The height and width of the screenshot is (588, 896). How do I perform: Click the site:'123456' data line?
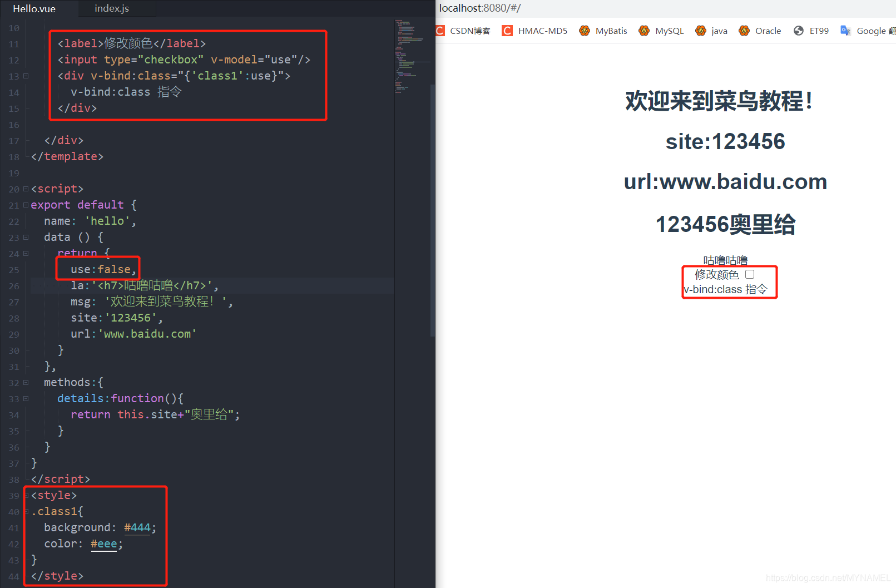pos(117,318)
